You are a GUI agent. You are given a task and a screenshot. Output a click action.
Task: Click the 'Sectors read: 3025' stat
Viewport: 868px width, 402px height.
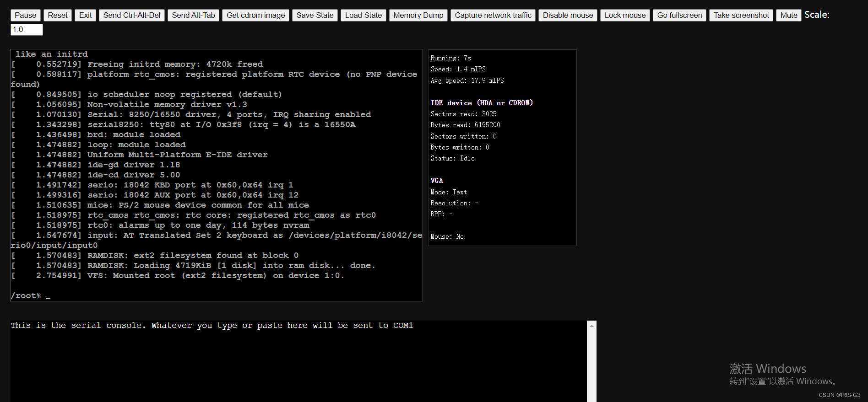[x=463, y=114]
